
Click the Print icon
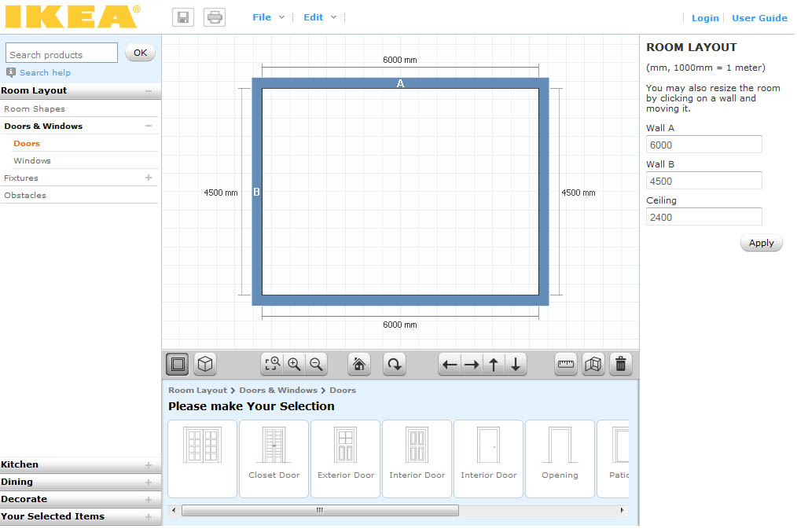point(215,17)
